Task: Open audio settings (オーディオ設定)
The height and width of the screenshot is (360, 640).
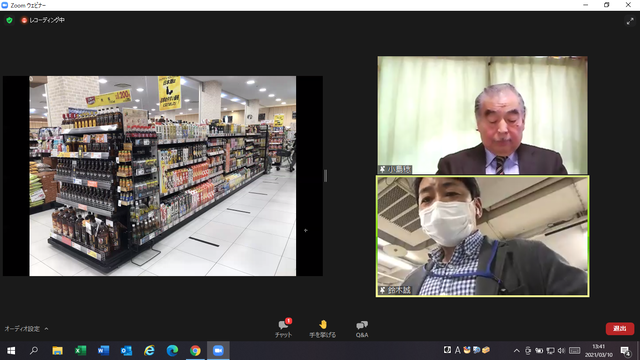Action: pyautogui.click(x=22, y=329)
